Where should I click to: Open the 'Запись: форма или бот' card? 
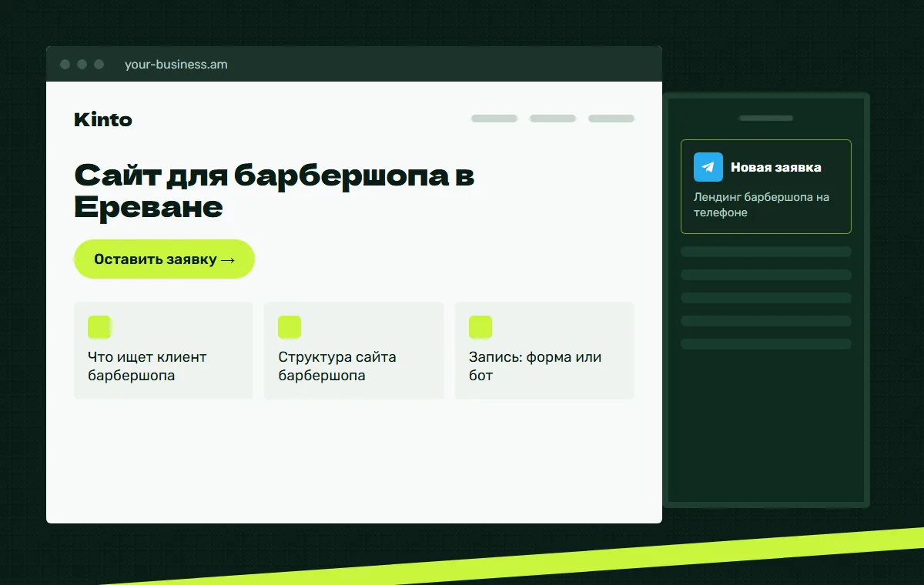pyautogui.click(x=544, y=350)
